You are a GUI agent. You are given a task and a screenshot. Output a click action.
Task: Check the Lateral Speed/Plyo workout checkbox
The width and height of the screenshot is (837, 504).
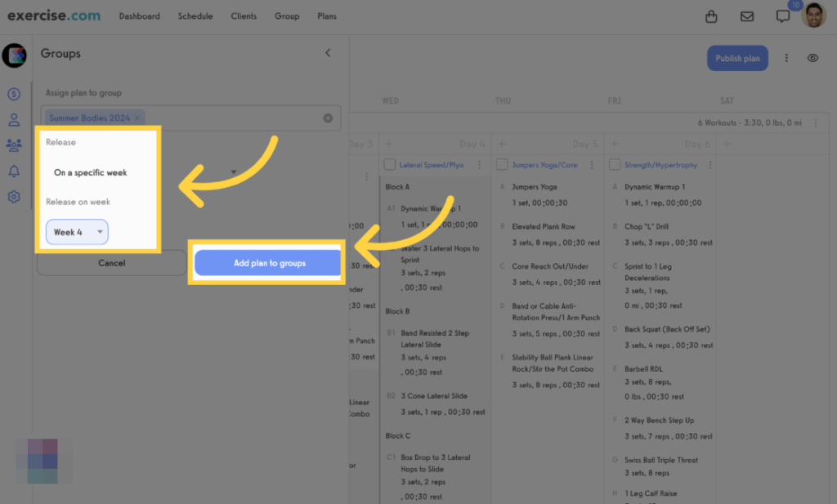click(390, 165)
